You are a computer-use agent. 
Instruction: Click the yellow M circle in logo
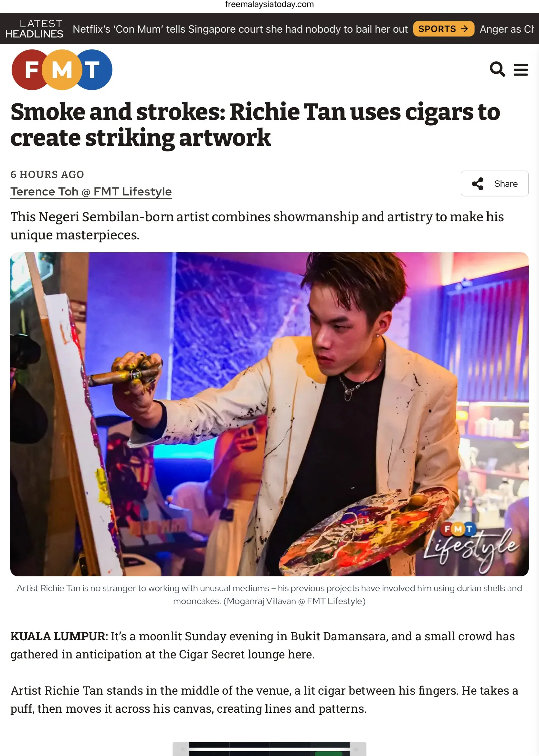tap(62, 70)
